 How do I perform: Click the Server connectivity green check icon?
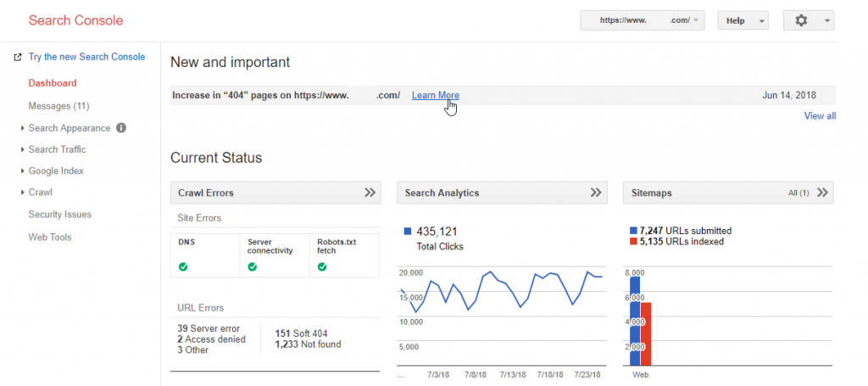click(253, 267)
